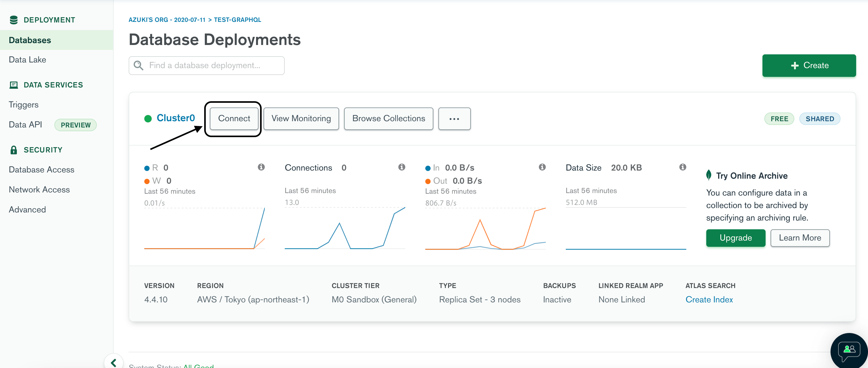Click the blue In legend dot
The width and height of the screenshot is (868, 368).
click(x=428, y=168)
